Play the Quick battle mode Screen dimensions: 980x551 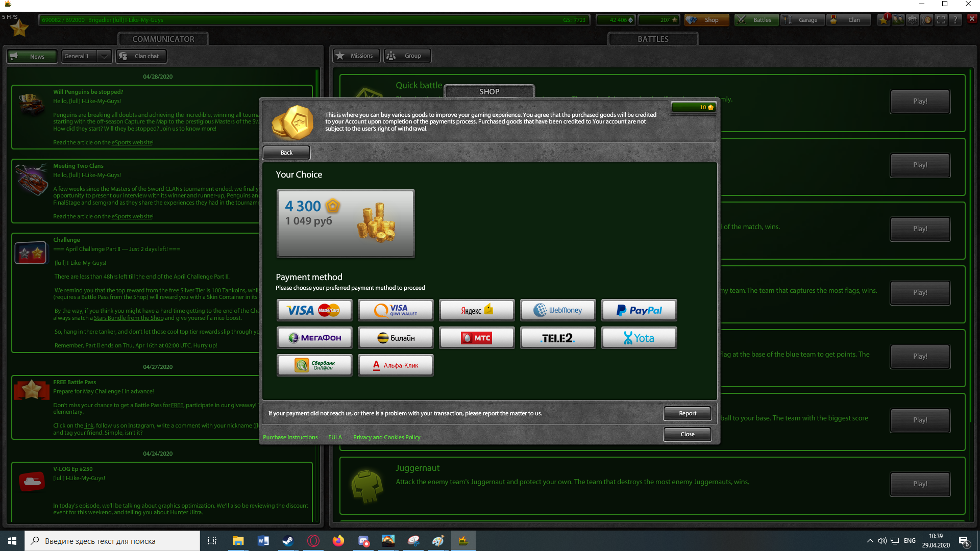coord(920,102)
